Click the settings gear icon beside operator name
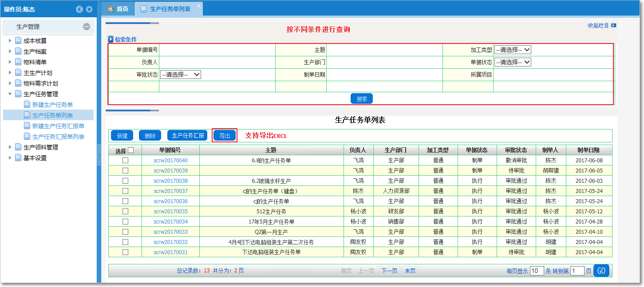 [x=89, y=9]
